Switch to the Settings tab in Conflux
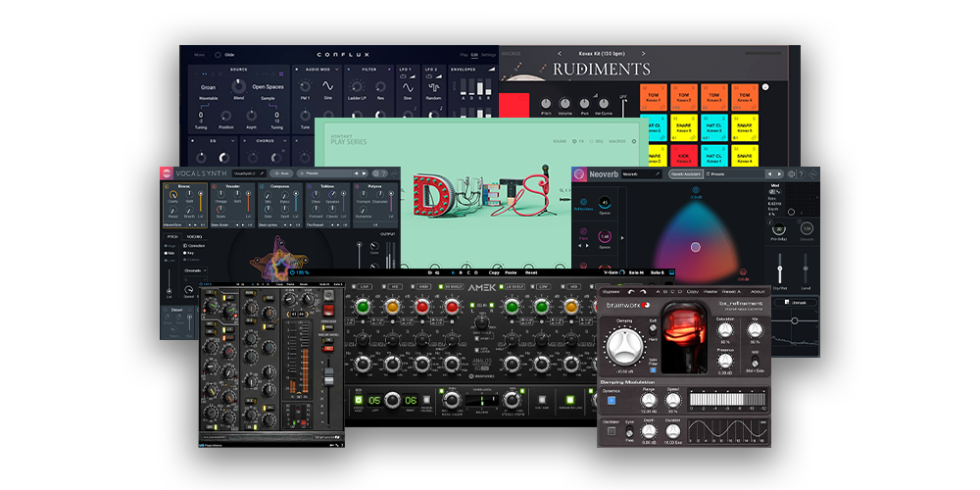Image resolution: width=980 pixels, height=490 pixels. click(x=488, y=55)
